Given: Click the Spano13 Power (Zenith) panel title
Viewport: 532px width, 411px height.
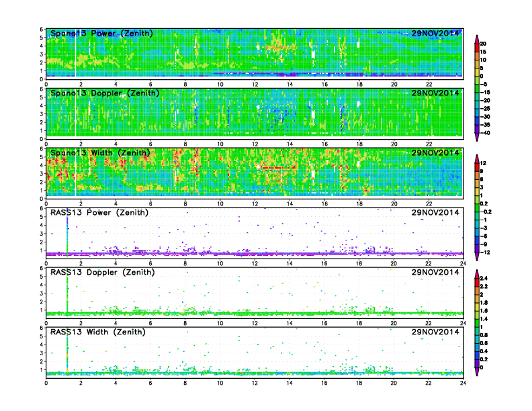Looking at the screenshot, I should pos(101,33).
